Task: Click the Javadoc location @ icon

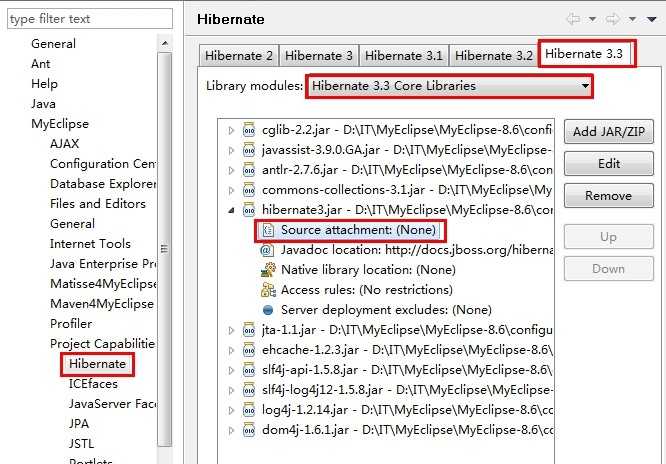Action: (267, 250)
